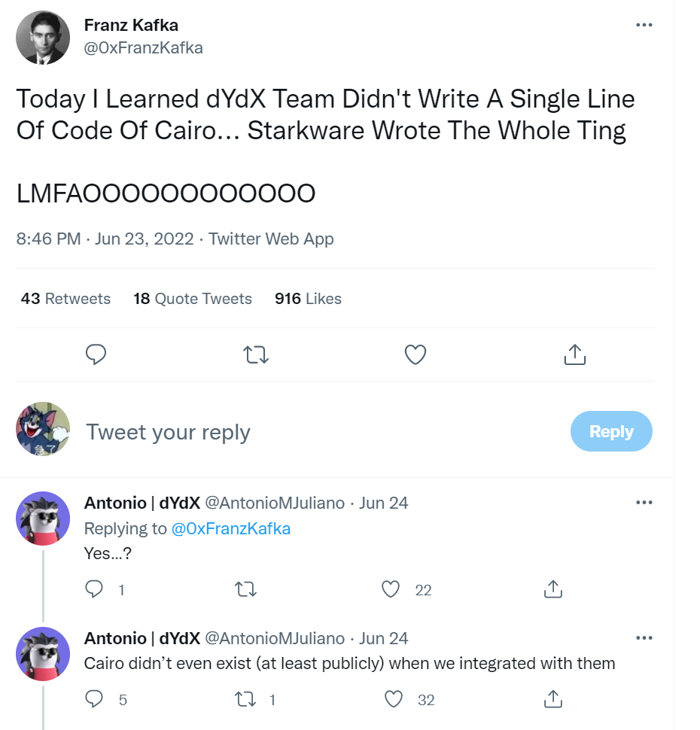Open Franz Kafka's profile picture
The width and height of the screenshot is (700, 730).
pos(43,38)
